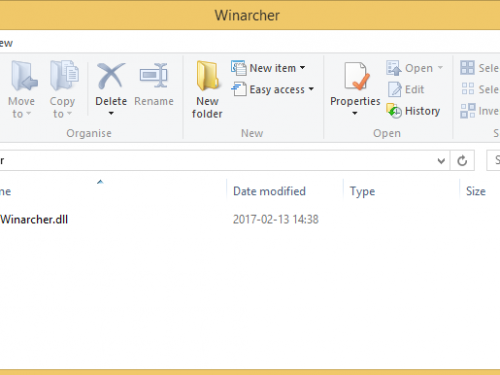Click the New item icon
The width and height of the screenshot is (500, 375).
click(239, 68)
